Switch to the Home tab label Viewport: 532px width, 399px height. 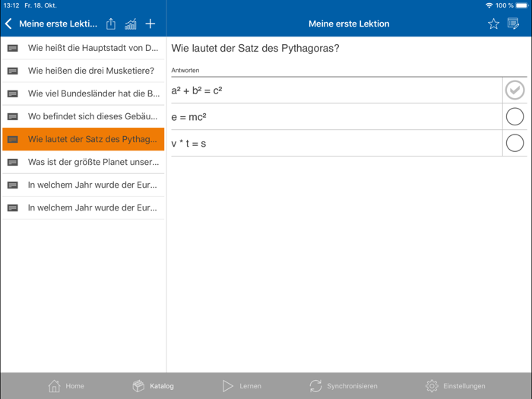point(75,386)
